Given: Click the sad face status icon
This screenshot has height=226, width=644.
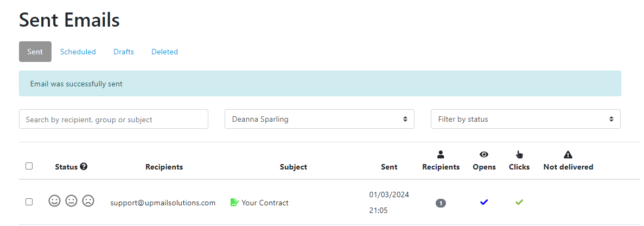Looking at the screenshot, I should coord(88,201).
